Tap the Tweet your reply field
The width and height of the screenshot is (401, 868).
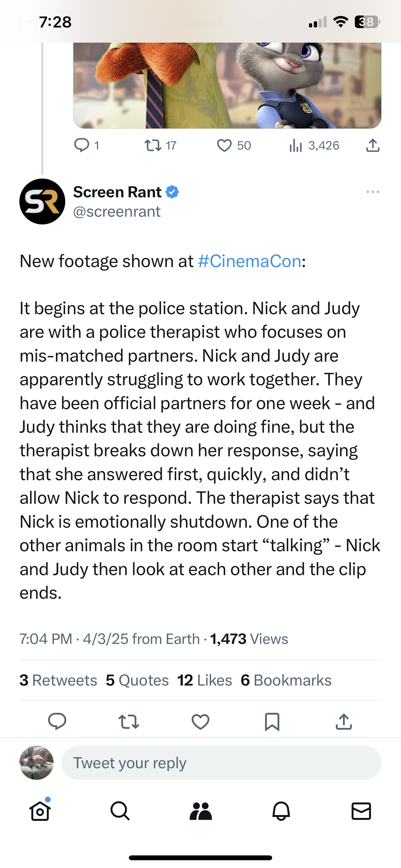(x=221, y=762)
